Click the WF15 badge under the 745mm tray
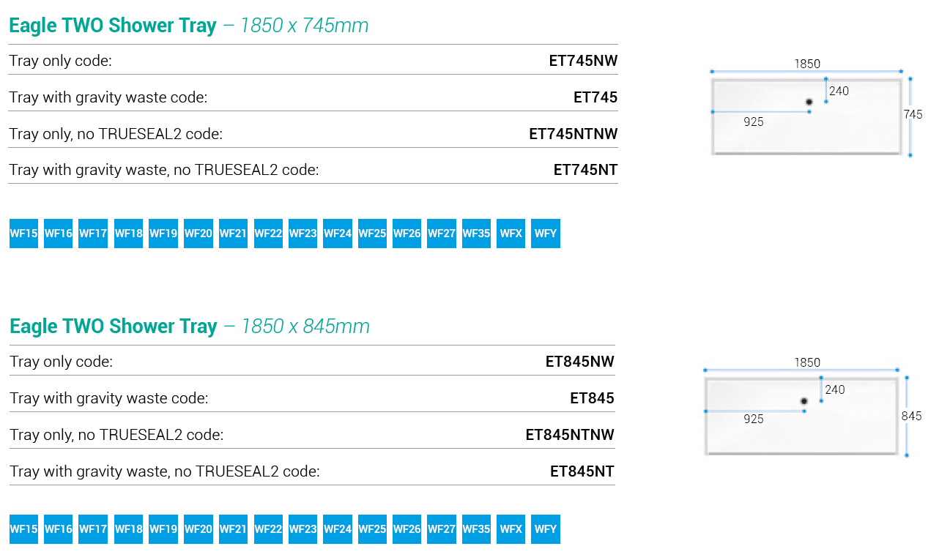The width and height of the screenshot is (928, 560). 23,234
